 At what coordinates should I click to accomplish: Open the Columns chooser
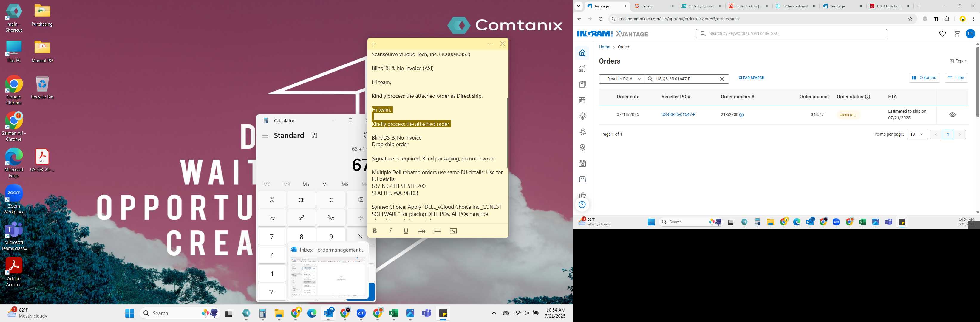pyautogui.click(x=924, y=78)
